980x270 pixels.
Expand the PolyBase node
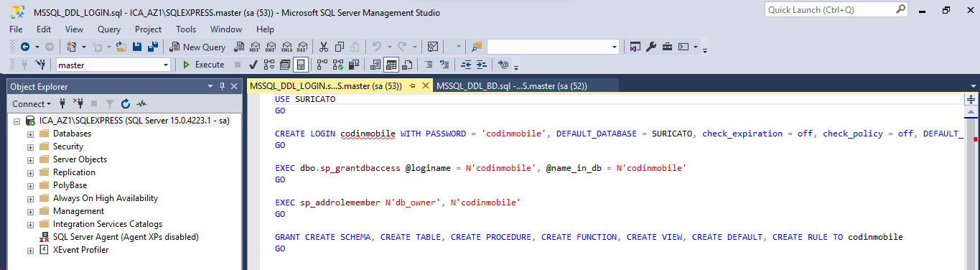coord(30,185)
